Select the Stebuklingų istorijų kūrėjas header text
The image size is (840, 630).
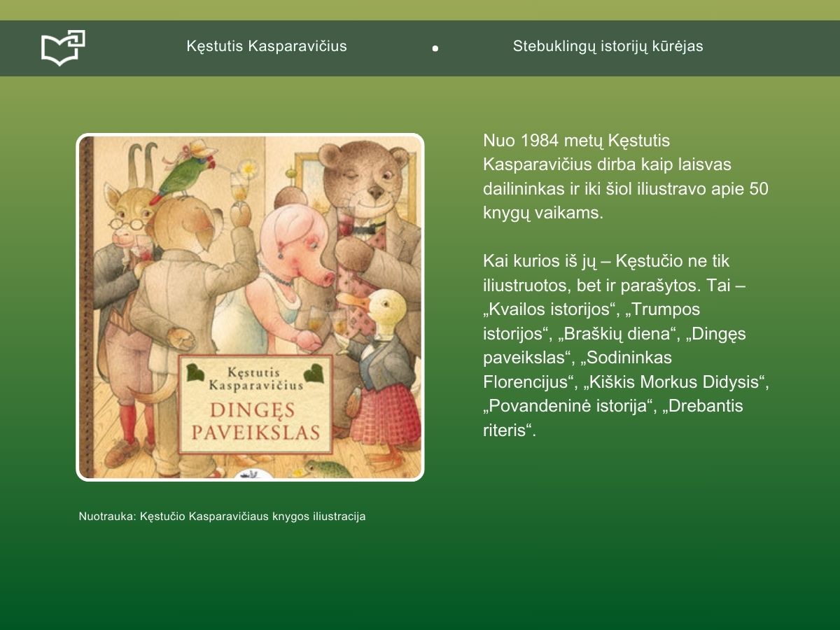(608, 46)
